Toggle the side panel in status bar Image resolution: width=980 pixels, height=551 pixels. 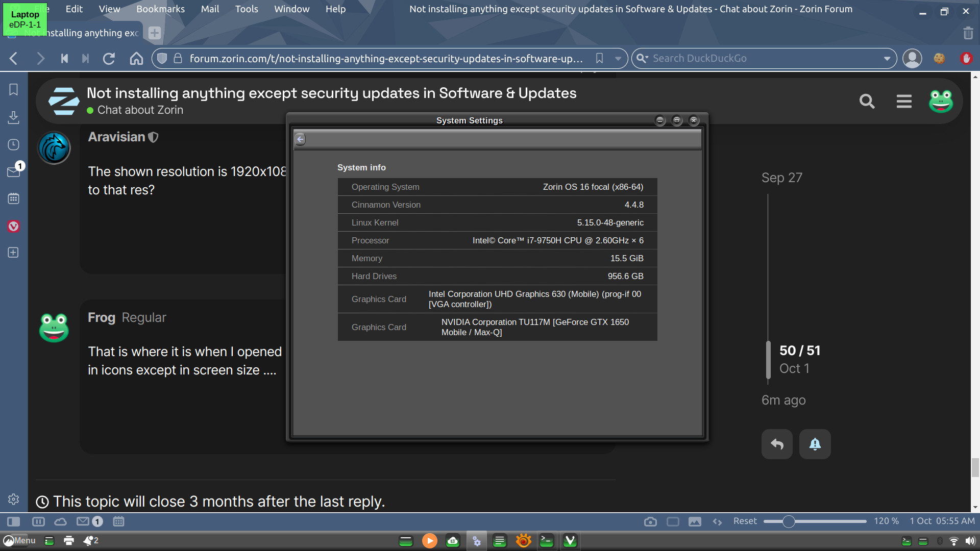point(13,521)
